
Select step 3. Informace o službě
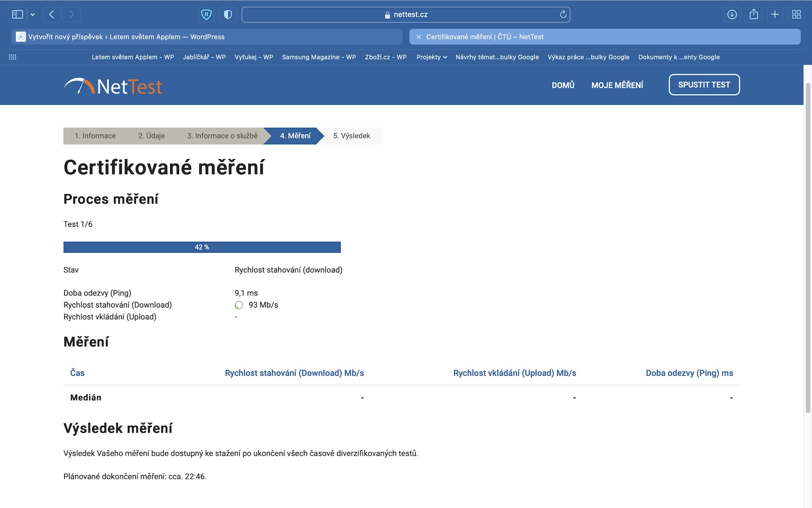222,136
